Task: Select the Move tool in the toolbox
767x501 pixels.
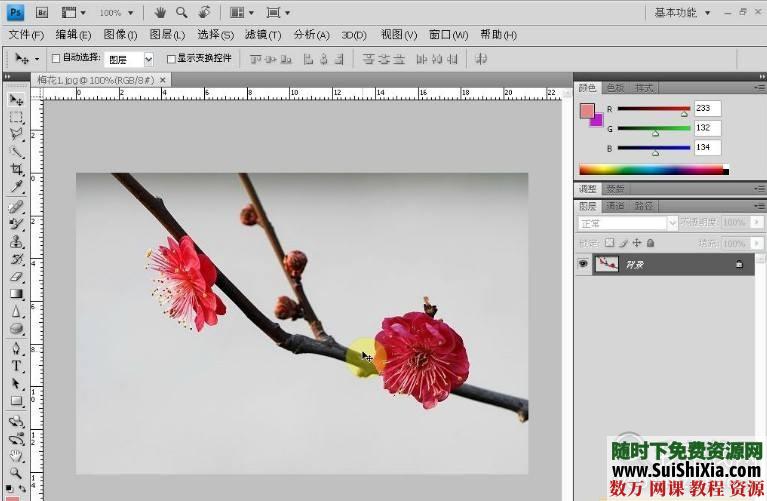Action: [16, 100]
